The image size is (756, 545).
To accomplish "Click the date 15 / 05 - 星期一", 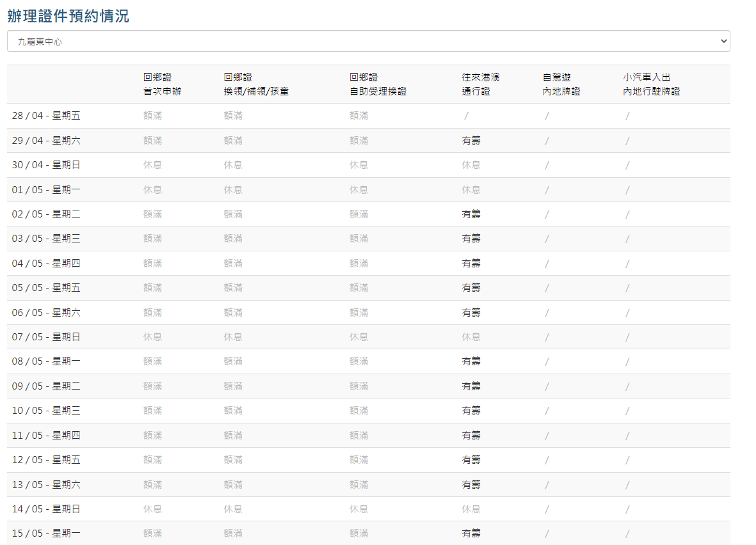I will click(x=46, y=533).
